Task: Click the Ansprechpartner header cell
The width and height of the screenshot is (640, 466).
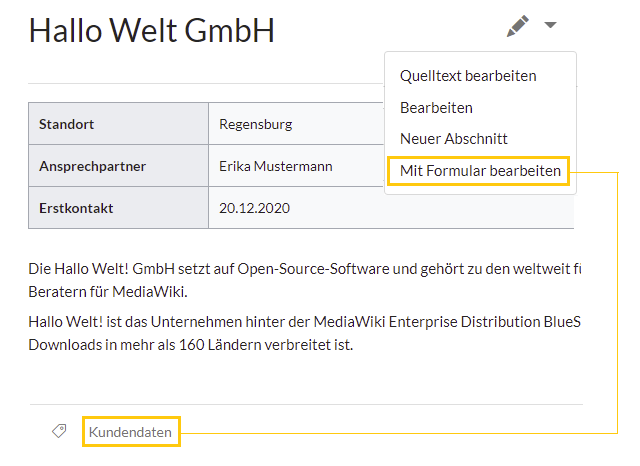Action: (x=118, y=166)
